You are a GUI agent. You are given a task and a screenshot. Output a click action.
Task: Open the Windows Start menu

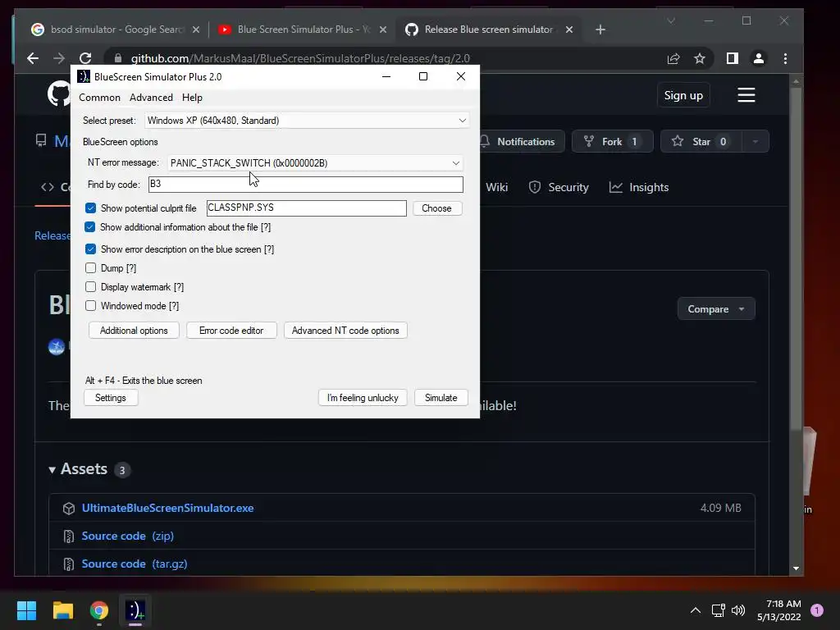click(26, 610)
